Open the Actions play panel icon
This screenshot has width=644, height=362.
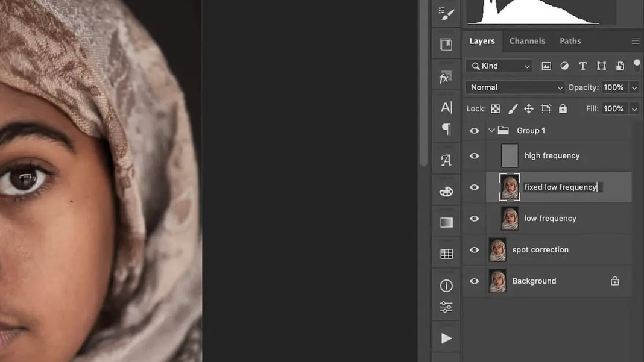(446, 338)
